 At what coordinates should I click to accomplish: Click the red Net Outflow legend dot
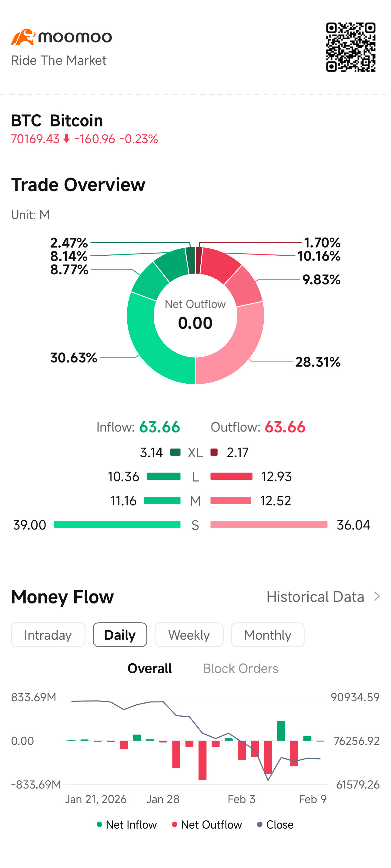coord(175,825)
